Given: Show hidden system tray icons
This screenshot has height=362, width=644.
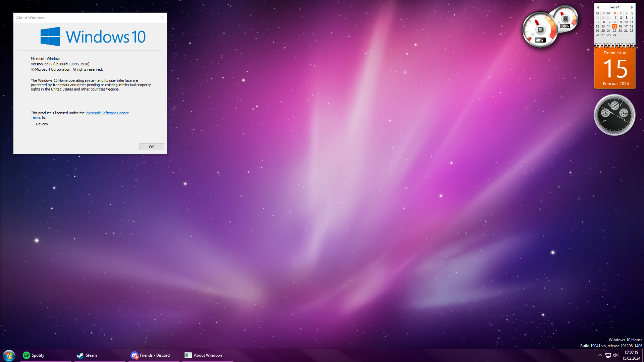Looking at the screenshot, I should [x=600, y=355].
